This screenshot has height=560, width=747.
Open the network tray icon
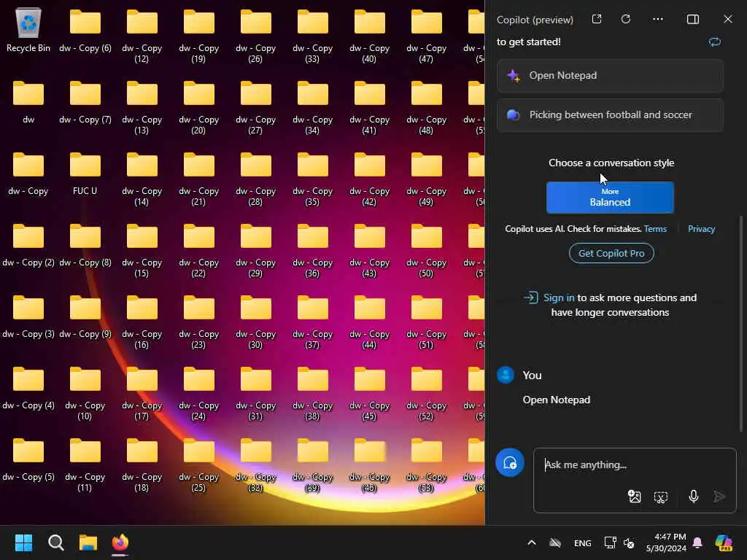pyautogui.click(x=611, y=542)
